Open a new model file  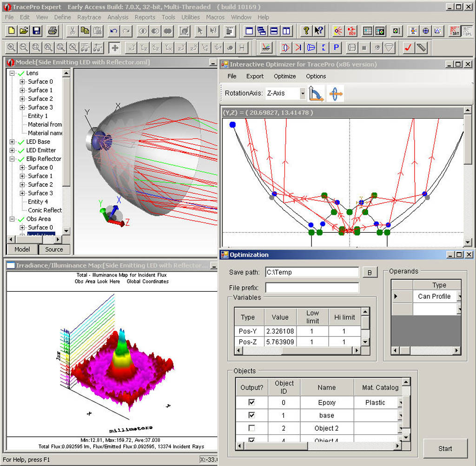[x=11, y=31]
